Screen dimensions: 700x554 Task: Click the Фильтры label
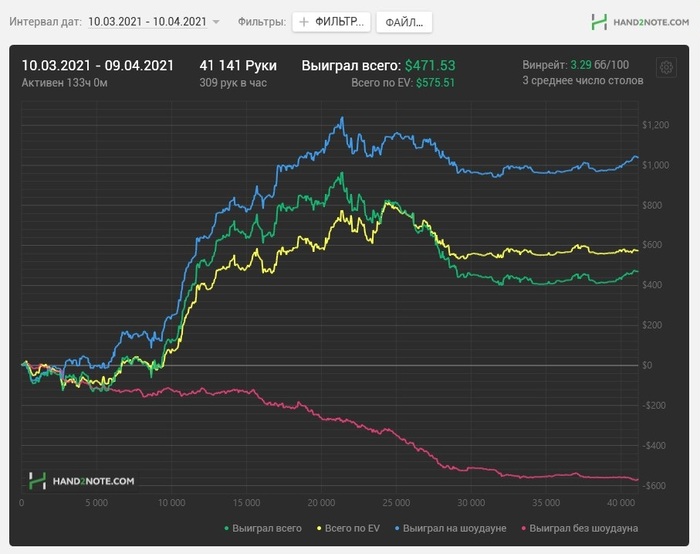click(x=262, y=22)
